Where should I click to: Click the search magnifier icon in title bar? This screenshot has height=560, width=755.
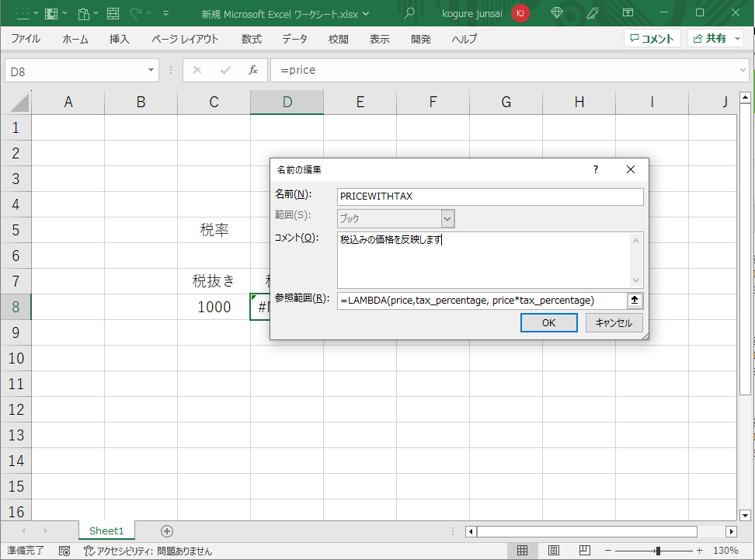[409, 13]
